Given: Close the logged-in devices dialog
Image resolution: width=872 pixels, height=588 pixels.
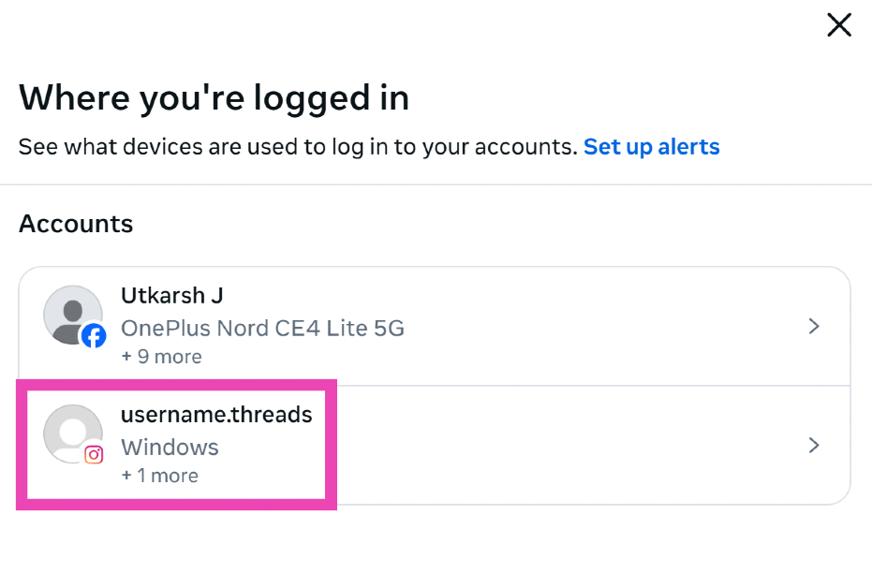Looking at the screenshot, I should click(838, 25).
